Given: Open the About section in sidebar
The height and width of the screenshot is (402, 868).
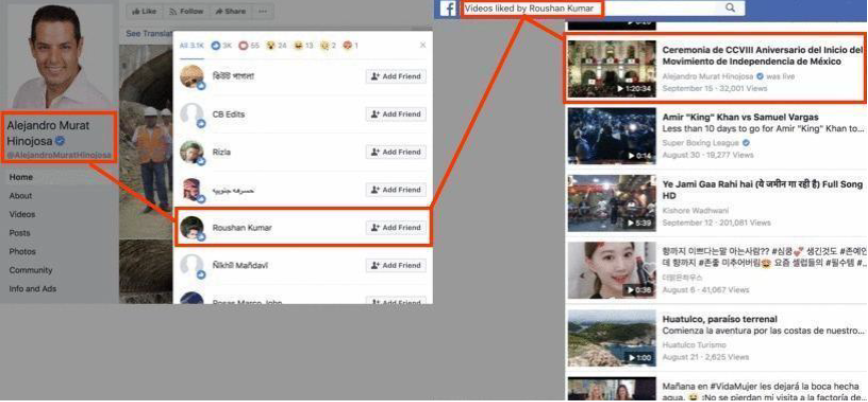Looking at the screenshot, I should click(x=21, y=195).
